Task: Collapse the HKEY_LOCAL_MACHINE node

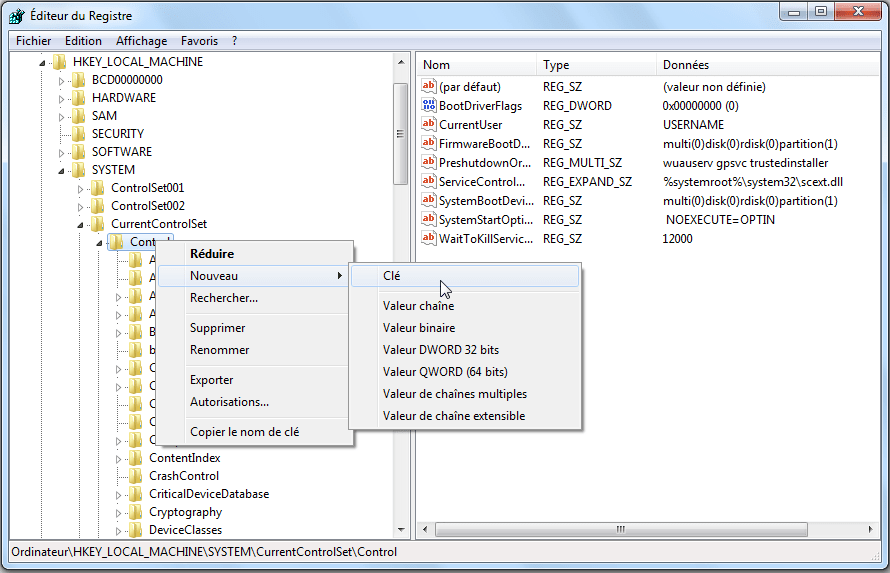Action: 42,63
